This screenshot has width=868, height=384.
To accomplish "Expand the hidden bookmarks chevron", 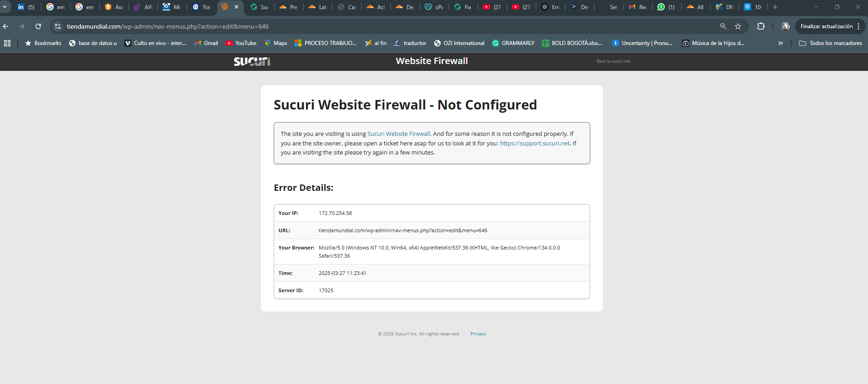I will click(781, 43).
